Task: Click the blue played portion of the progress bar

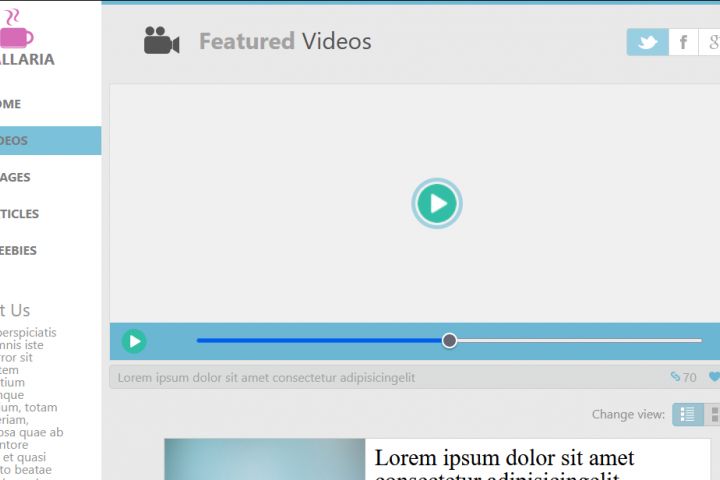Action: point(320,341)
